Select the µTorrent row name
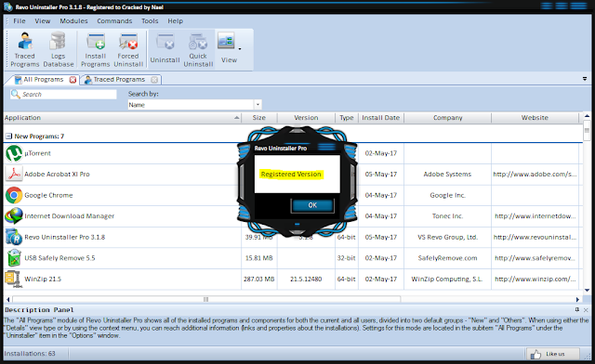The width and height of the screenshot is (595, 364). pyautogui.click(x=37, y=153)
